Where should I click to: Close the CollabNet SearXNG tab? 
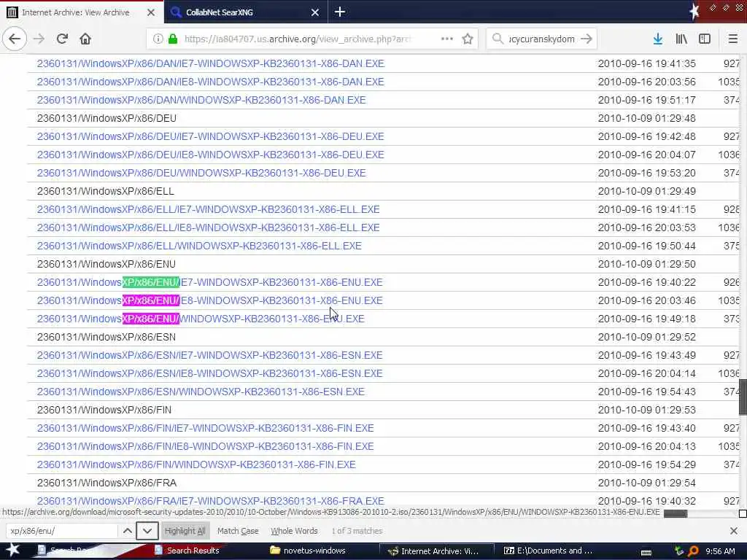point(315,12)
